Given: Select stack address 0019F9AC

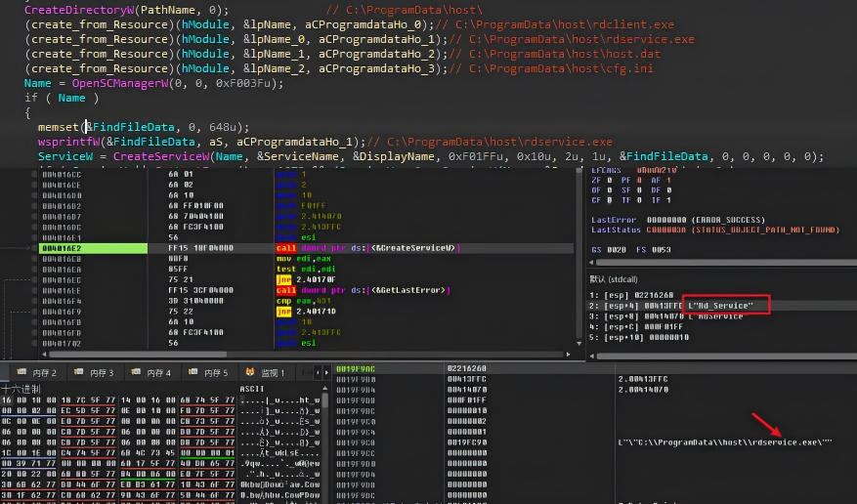Looking at the screenshot, I should tap(356, 368).
